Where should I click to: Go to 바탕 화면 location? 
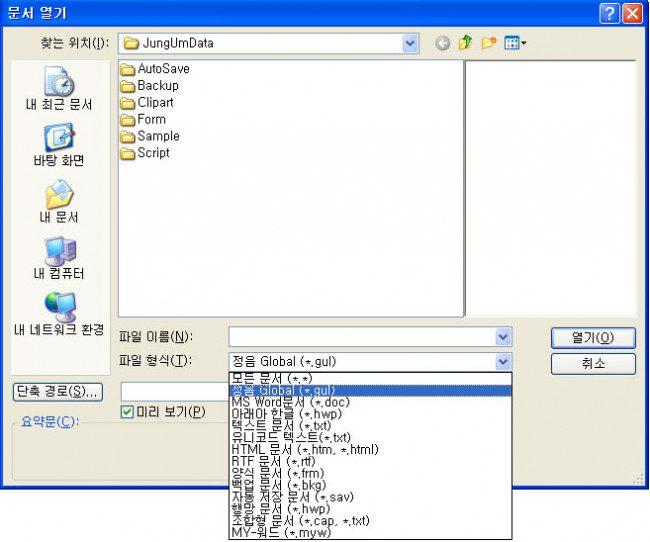coord(59,145)
